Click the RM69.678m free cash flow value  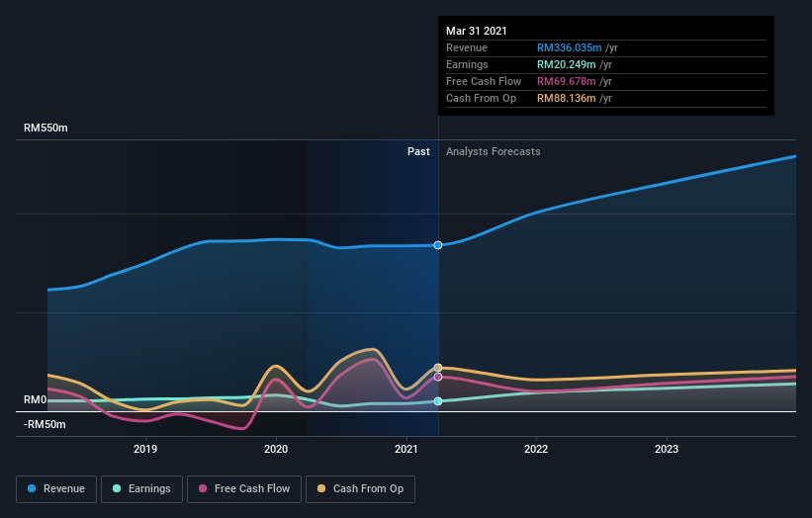(566, 81)
